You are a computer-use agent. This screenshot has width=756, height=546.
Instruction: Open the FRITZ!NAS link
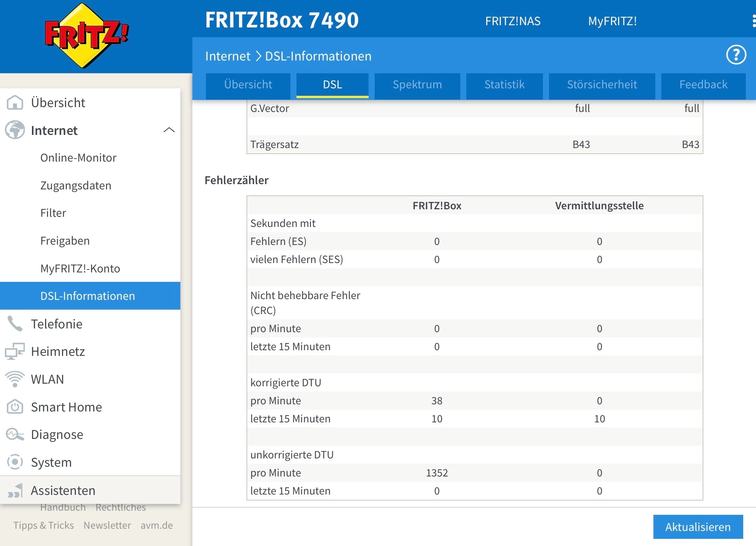pyautogui.click(x=513, y=21)
